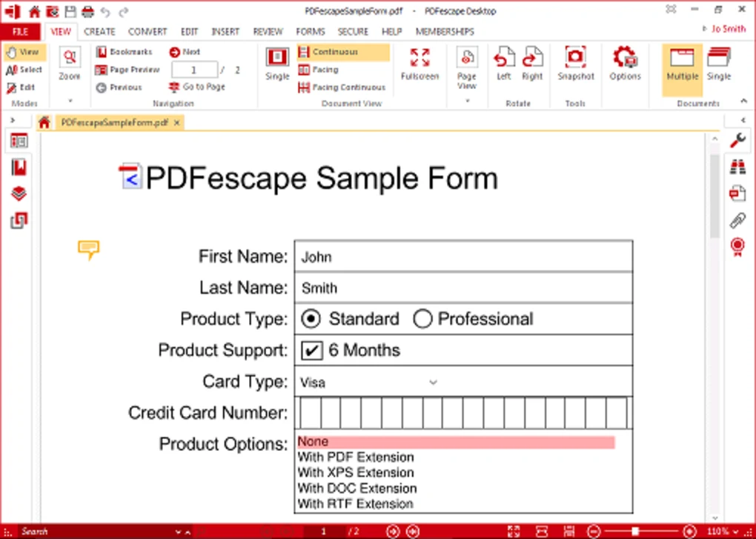Image resolution: width=756 pixels, height=539 pixels.
Task: Open the Search binoculars panel
Action: (x=737, y=166)
